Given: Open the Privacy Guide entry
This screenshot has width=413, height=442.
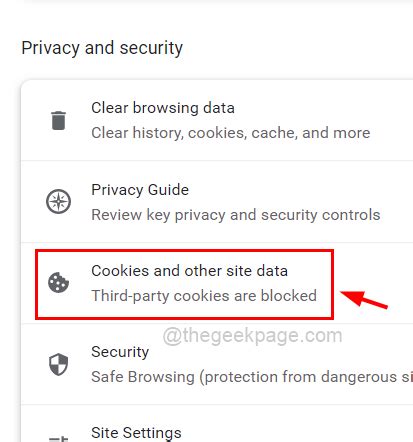Looking at the screenshot, I should [217, 202].
